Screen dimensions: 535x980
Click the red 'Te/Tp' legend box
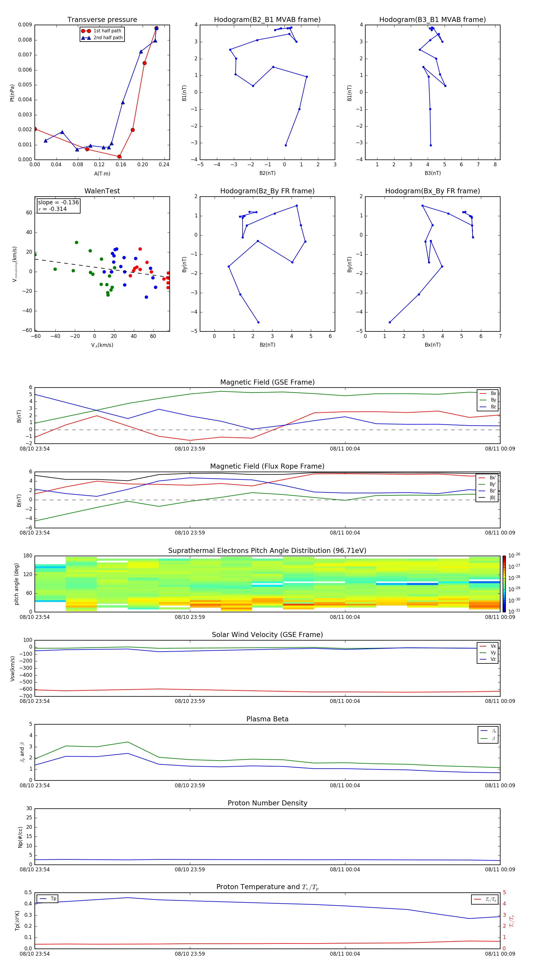484,899
